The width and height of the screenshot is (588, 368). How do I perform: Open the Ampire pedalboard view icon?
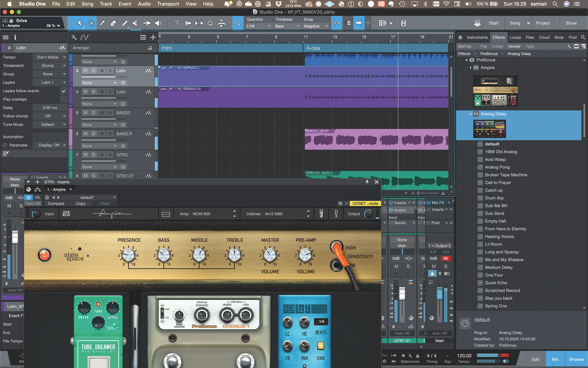pos(166,214)
